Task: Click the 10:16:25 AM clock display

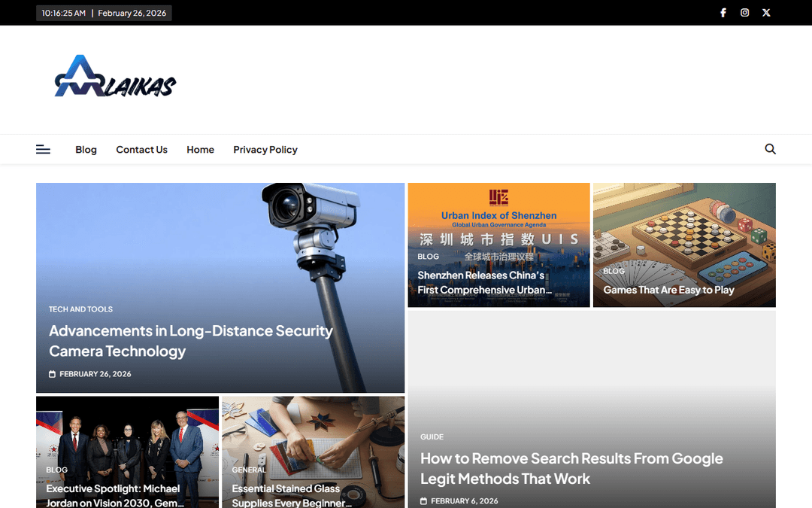Action: click(64, 13)
